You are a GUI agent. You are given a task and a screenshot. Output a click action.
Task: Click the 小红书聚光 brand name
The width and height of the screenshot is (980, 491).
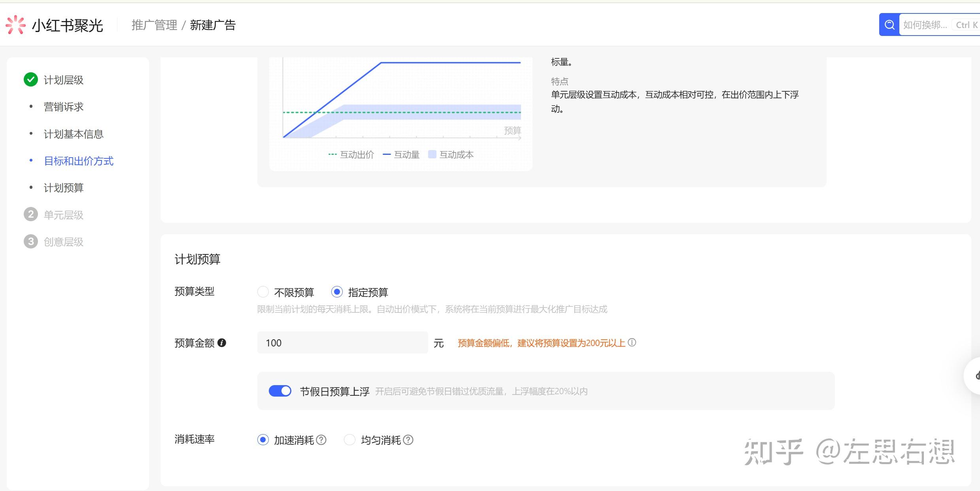point(68,25)
